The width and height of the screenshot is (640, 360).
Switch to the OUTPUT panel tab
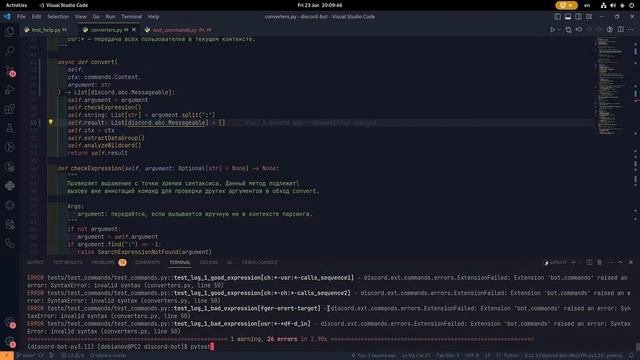[36, 262]
